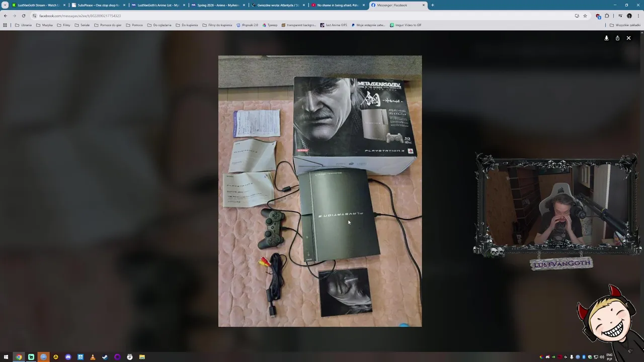Open the Filmy bookmark folder

pyautogui.click(x=63, y=25)
